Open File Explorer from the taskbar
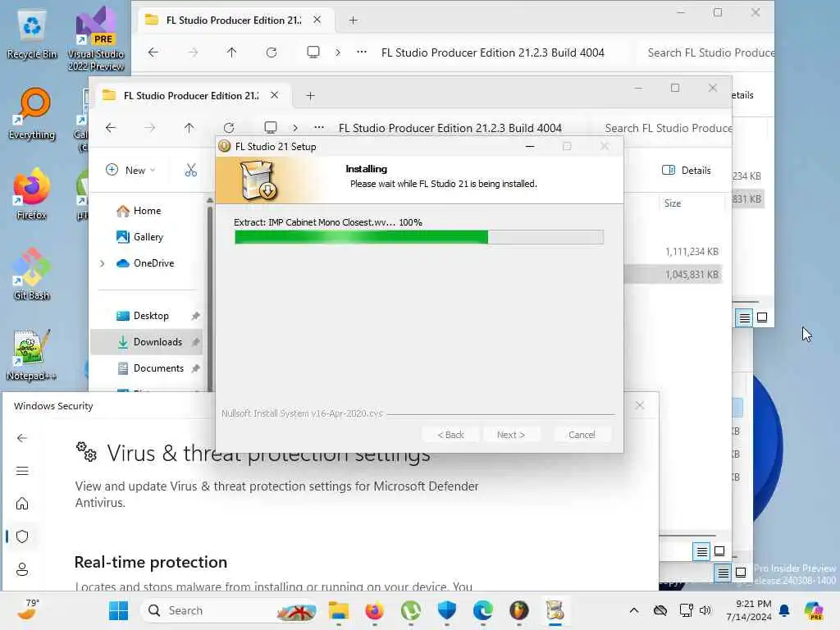The image size is (840, 630). [x=339, y=610]
